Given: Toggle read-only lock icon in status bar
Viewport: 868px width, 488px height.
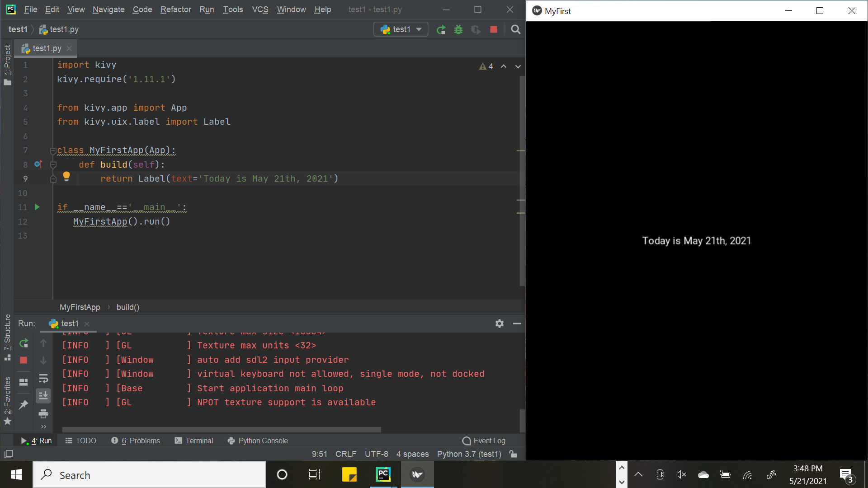Looking at the screenshot, I should pos(513,454).
